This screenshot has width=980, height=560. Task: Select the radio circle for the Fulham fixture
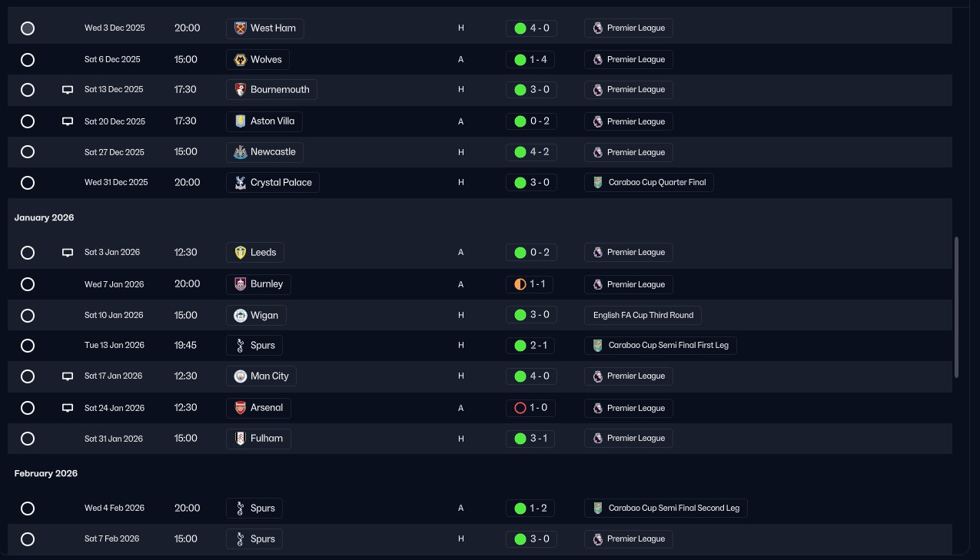pos(28,439)
